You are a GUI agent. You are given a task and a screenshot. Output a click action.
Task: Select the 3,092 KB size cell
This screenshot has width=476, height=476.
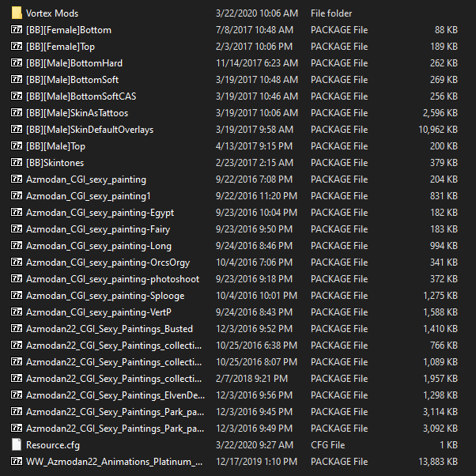coord(440,429)
